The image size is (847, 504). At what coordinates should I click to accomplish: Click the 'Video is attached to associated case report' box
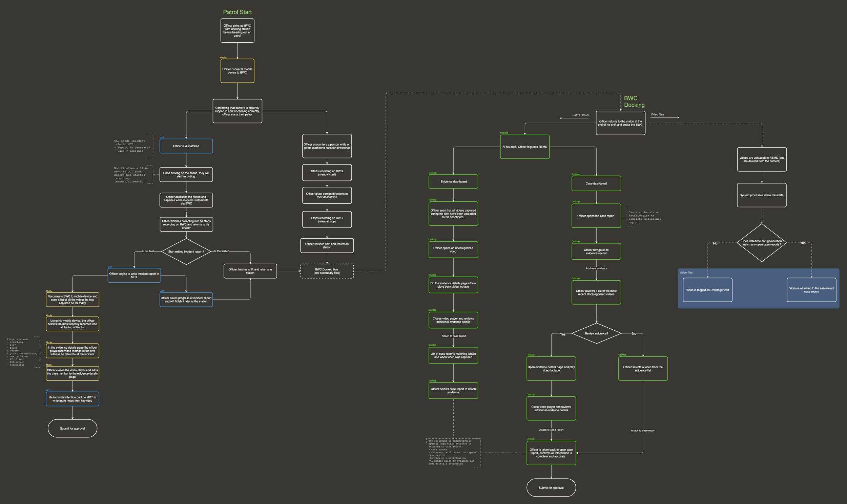[x=811, y=290]
